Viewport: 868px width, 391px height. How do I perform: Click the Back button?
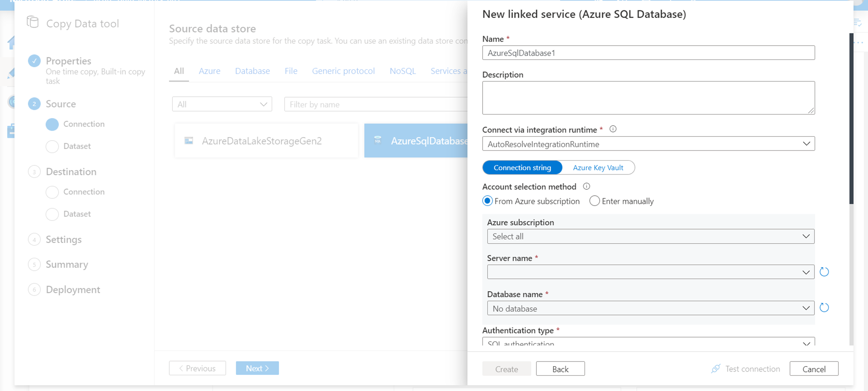[560, 369]
